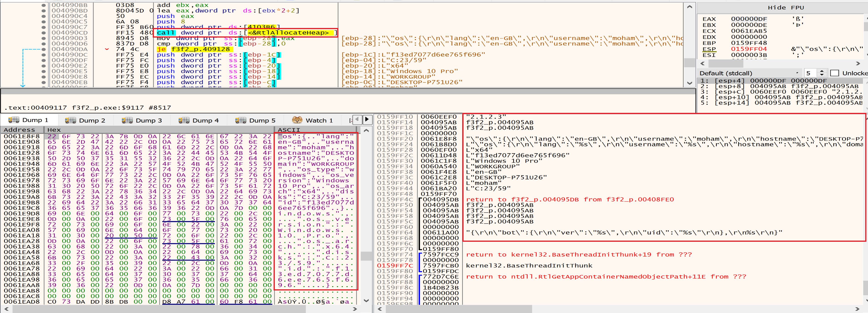Click the Watch 1 dog icon

tap(297, 120)
